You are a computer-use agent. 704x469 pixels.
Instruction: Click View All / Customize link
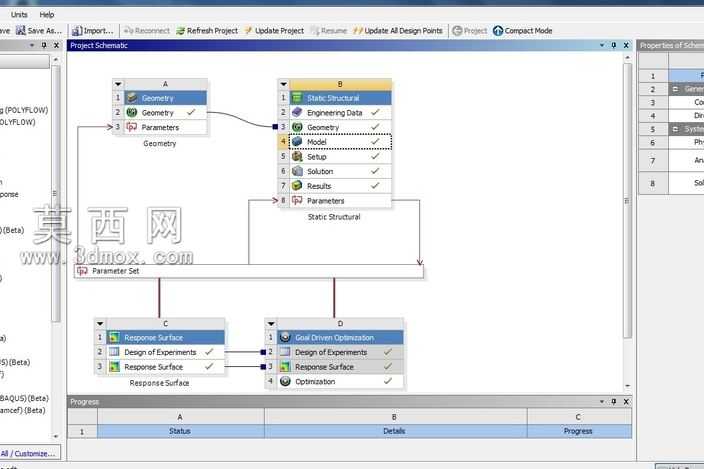(x=27, y=453)
